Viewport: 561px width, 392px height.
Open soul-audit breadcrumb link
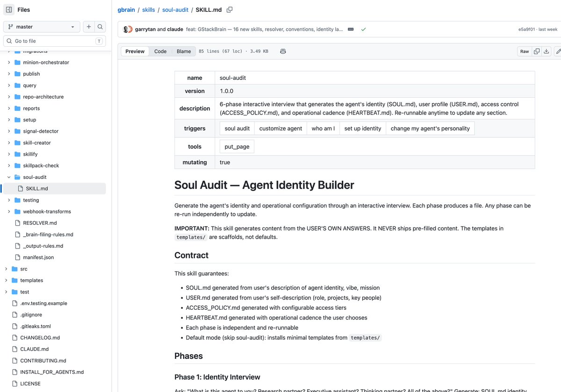[176, 10]
